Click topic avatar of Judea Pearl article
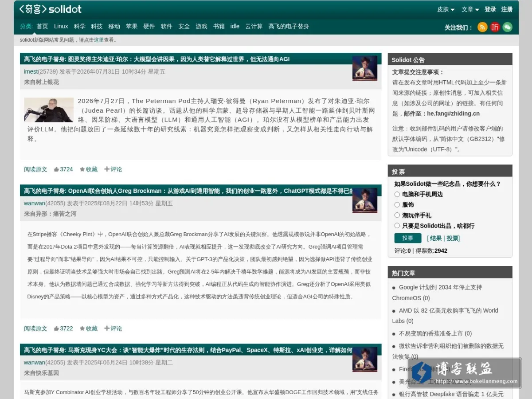Screen dimensions: 532x399 (x=365, y=68)
